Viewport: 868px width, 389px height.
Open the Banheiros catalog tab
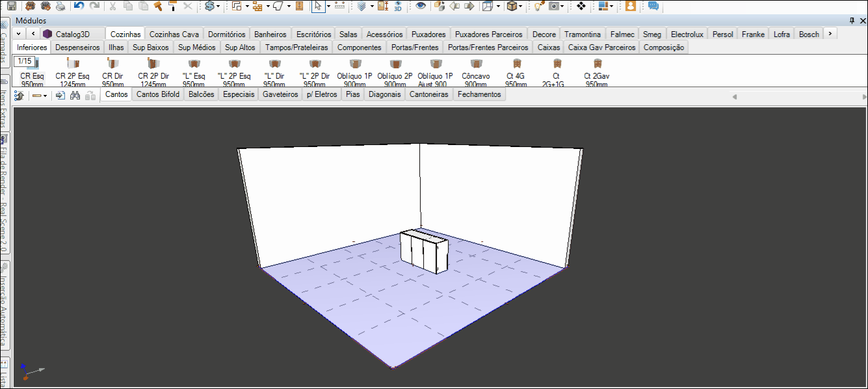[x=270, y=34]
